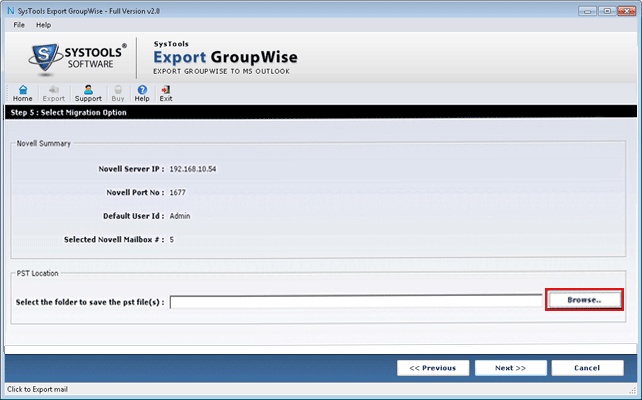Open Support from the toolbar
The image size is (642, 400).
click(x=88, y=93)
